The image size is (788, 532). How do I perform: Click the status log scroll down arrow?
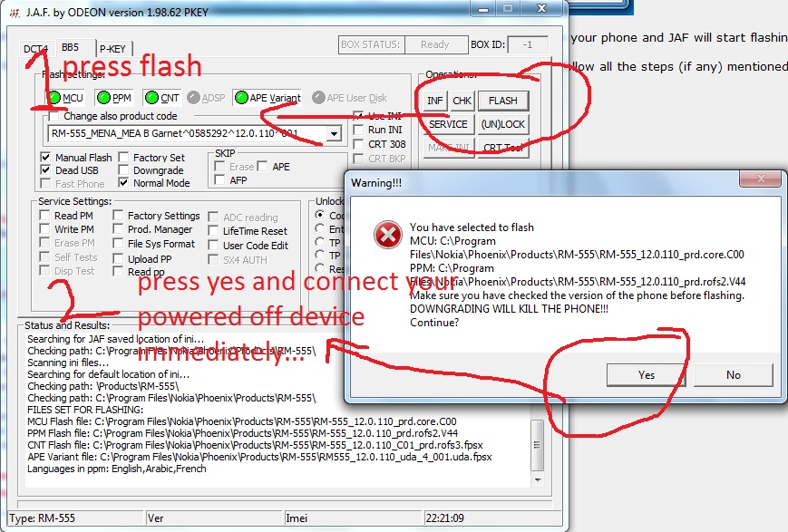click(x=537, y=480)
